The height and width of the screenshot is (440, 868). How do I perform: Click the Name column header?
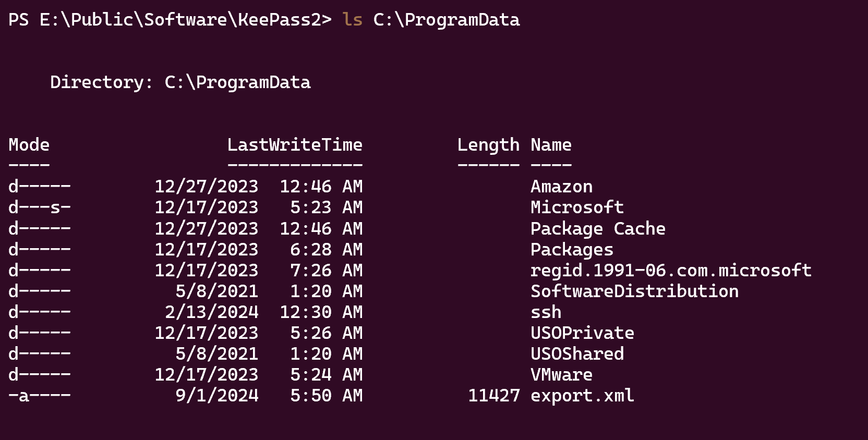551,145
